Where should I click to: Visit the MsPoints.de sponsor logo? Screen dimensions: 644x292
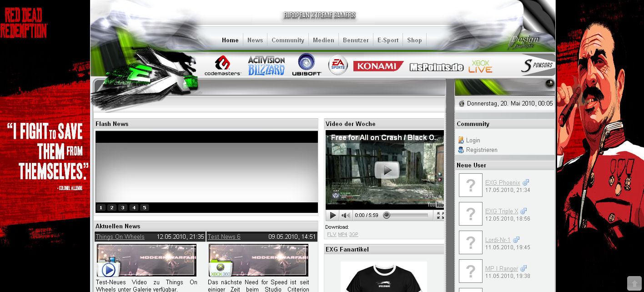(x=437, y=67)
